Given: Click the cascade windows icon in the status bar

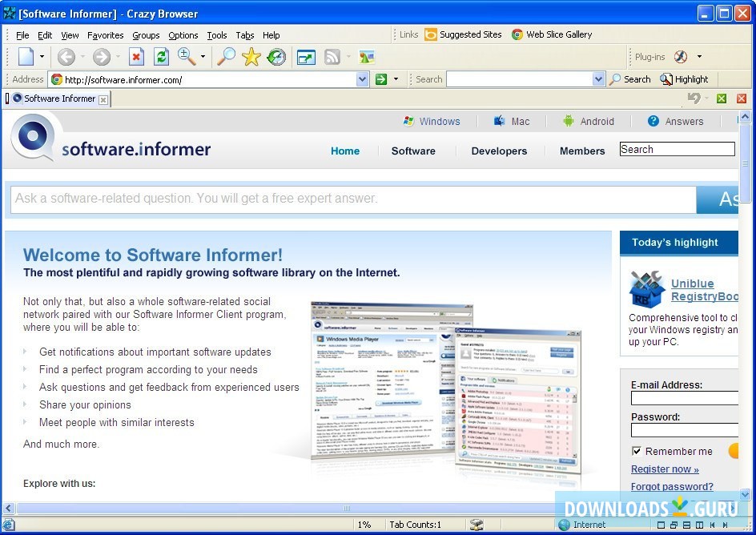Looking at the screenshot, I should (674, 525).
